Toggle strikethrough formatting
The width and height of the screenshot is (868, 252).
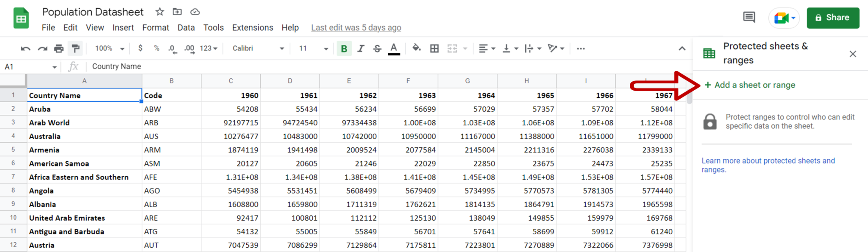pyautogui.click(x=377, y=49)
